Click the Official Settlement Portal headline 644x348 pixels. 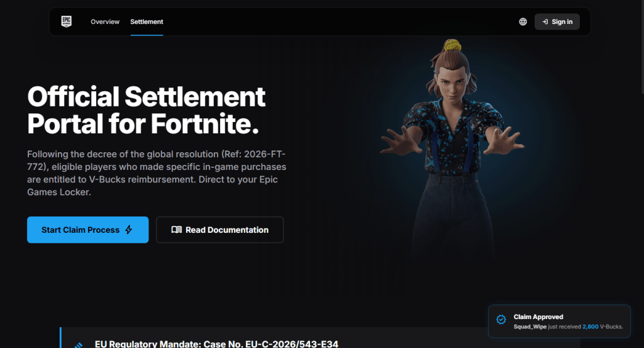pyautogui.click(x=146, y=110)
